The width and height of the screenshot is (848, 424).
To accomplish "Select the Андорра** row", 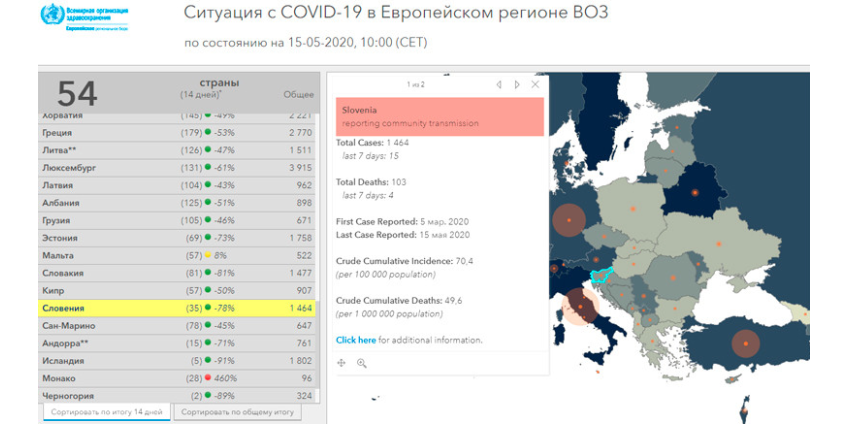I will coord(177,343).
